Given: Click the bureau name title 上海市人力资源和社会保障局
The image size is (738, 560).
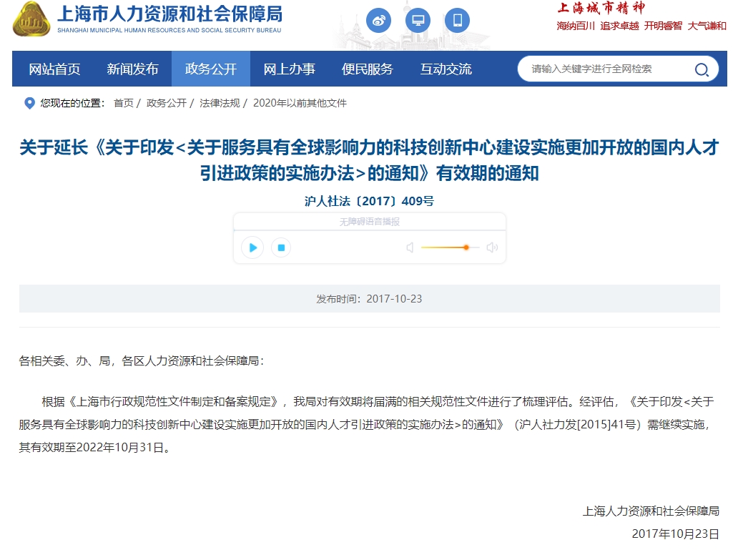Looking at the screenshot, I should (x=170, y=14).
